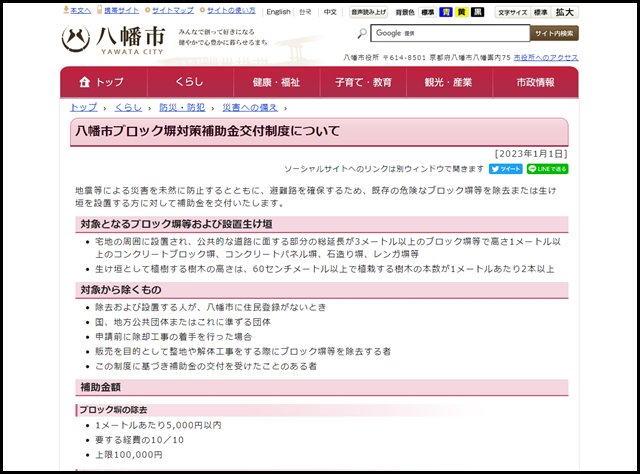640x474 pixels.
Task: Enlarge text with the 拡大 button
Action: (x=565, y=12)
